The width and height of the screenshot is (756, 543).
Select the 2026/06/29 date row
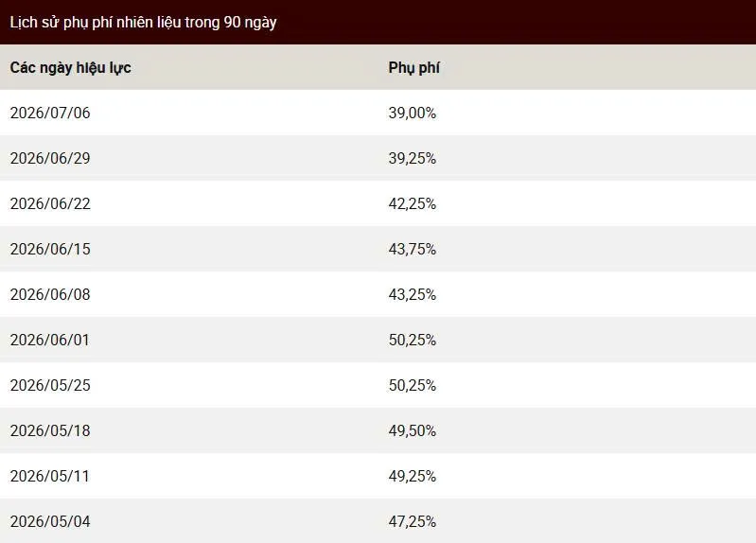(378, 158)
